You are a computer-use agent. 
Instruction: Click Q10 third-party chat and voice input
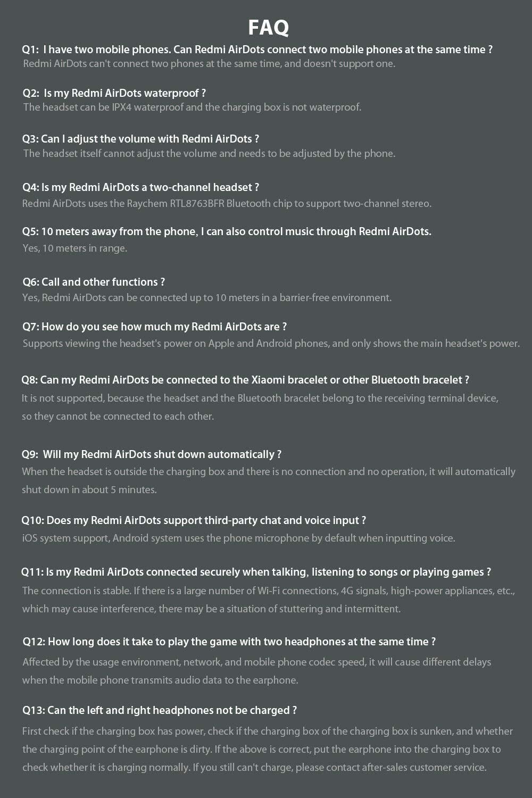coord(194,520)
